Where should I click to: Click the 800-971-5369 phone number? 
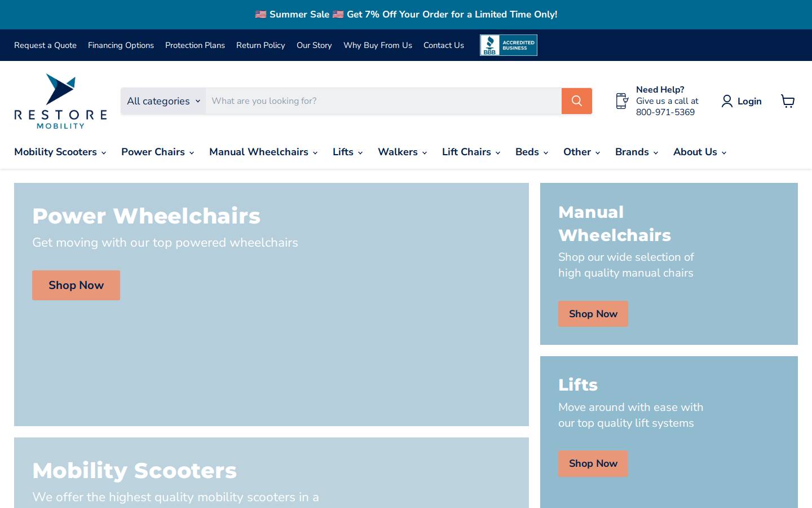665,112
